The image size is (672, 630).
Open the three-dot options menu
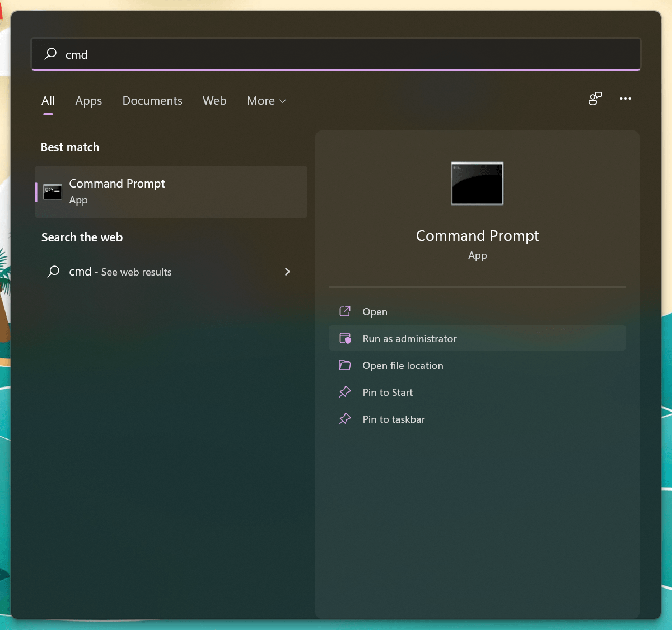626,99
